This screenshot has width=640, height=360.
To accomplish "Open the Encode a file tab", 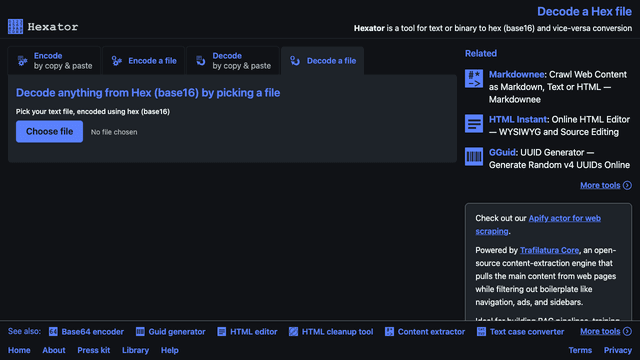I will (x=144, y=61).
